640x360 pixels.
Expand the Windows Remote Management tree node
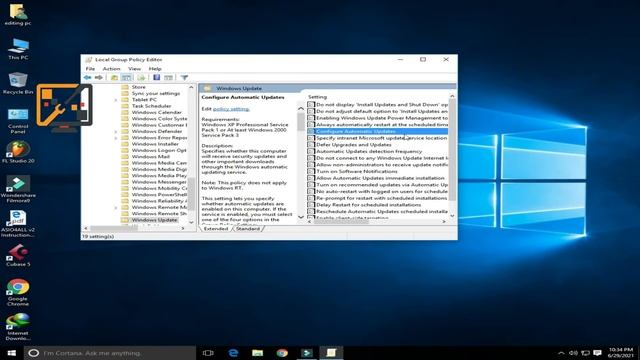(116, 207)
